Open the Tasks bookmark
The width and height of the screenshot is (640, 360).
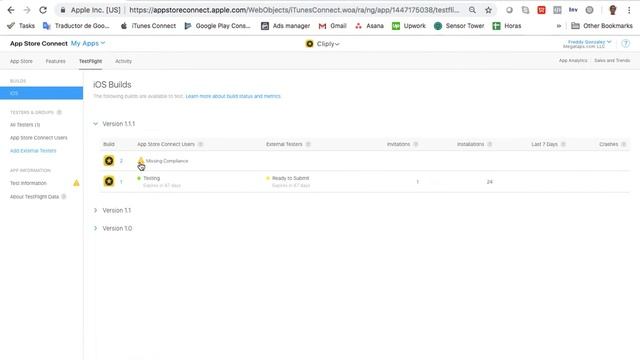21,26
